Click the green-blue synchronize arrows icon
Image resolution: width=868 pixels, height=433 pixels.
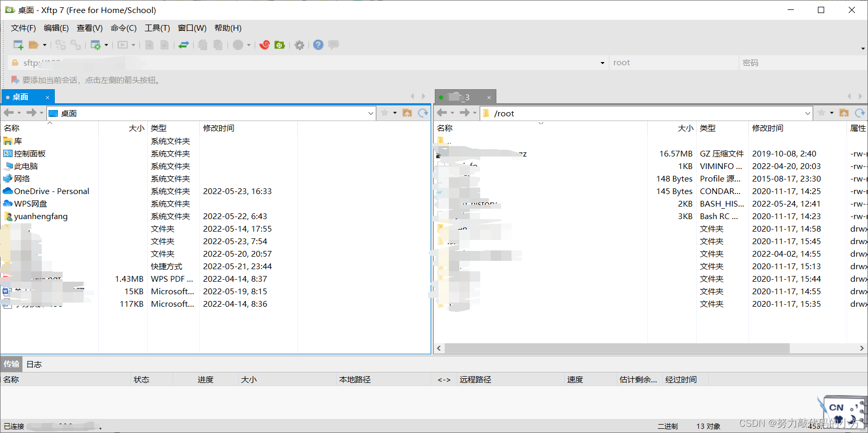coord(183,45)
